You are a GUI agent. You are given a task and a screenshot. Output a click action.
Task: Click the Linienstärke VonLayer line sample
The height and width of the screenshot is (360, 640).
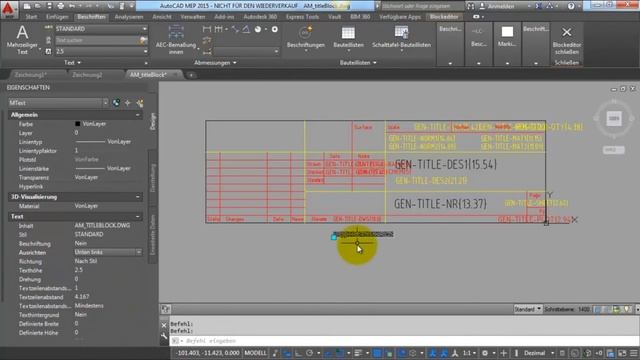click(90, 169)
